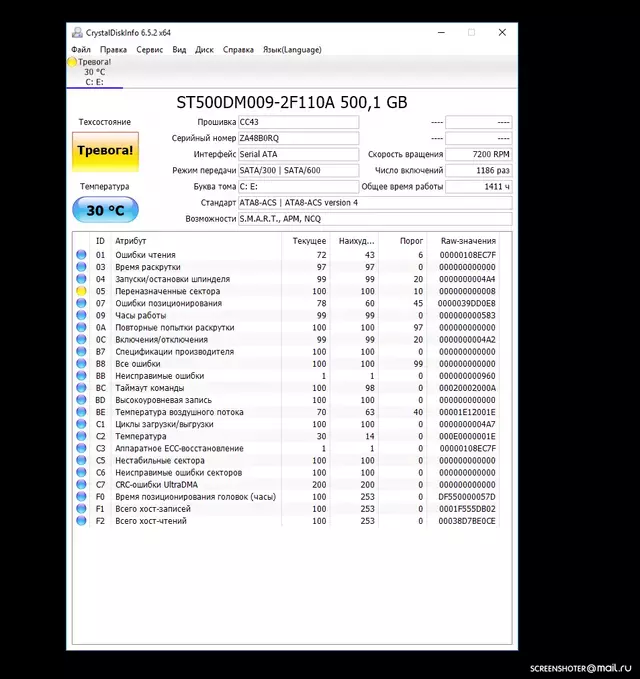Click the Возможности field S.M.A.R.T., APM, NCQ
The width and height of the screenshot is (640, 679).
pos(375,219)
